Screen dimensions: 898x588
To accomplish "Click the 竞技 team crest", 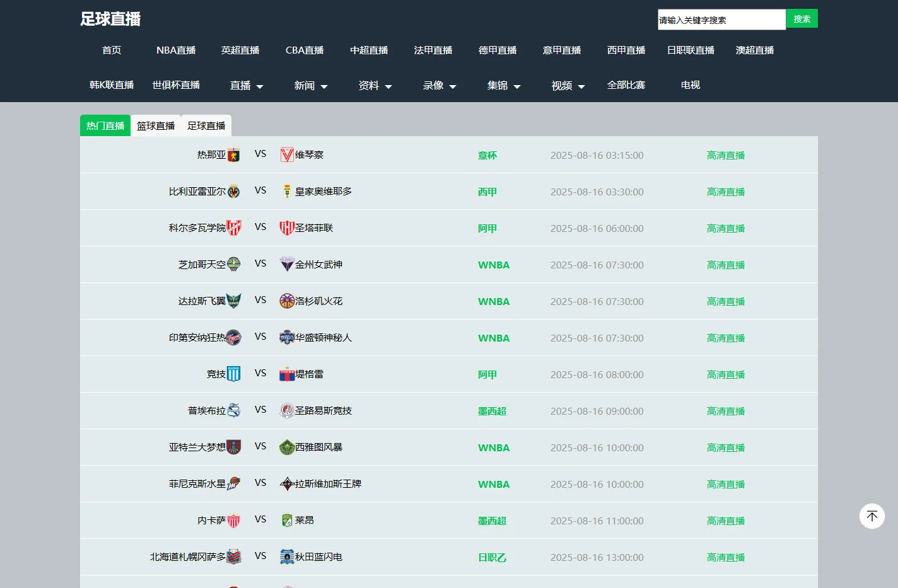I will [233, 374].
